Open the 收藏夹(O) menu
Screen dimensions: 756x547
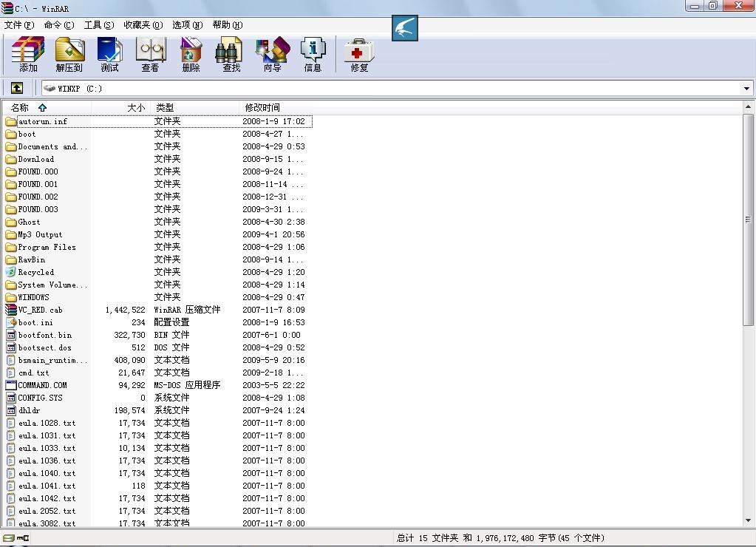[143, 25]
